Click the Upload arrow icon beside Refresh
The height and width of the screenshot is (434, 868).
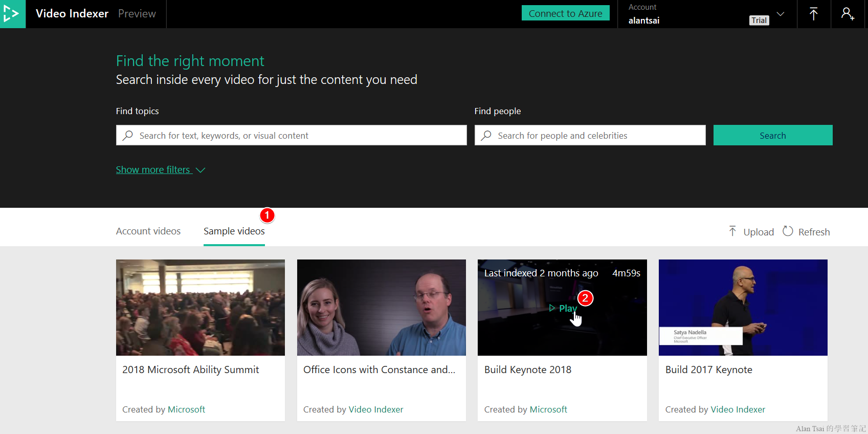pos(732,231)
